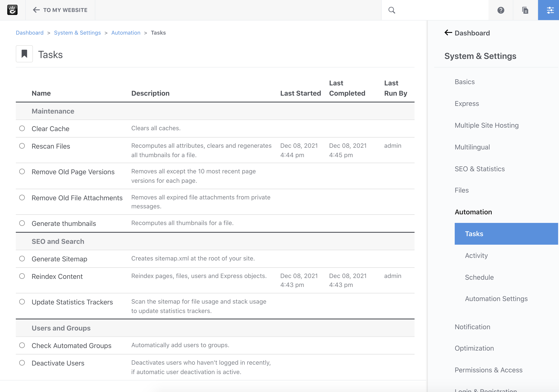Go to Activity in the sidebar menu

pyautogui.click(x=476, y=256)
